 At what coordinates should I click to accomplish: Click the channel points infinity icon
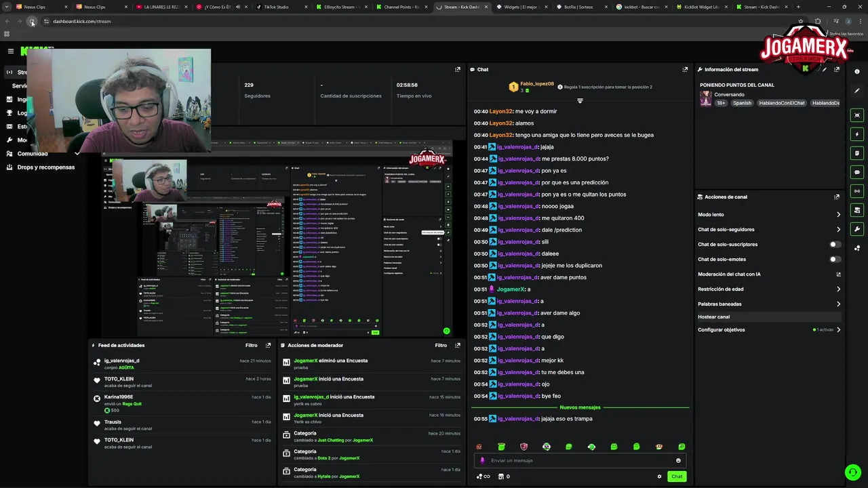pyautogui.click(x=483, y=476)
